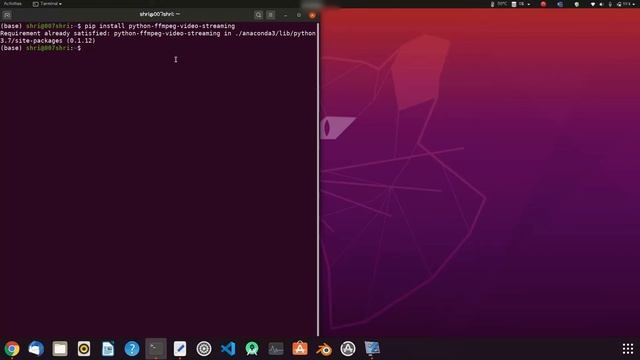Screen dimensions: 640x360
Task: Click the empty (base) prompt line in the terminal
Action: pos(41,48)
